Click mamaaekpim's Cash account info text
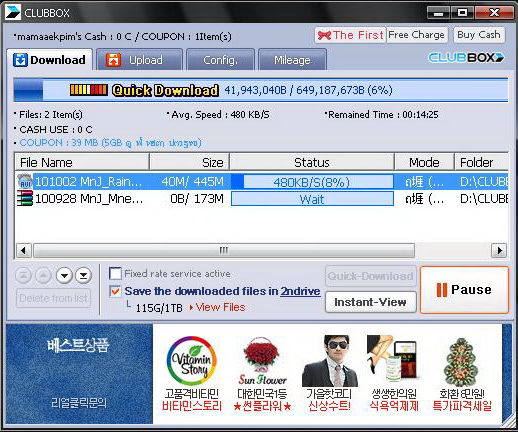The width and height of the screenshot is (518, 432). (123, 36)
